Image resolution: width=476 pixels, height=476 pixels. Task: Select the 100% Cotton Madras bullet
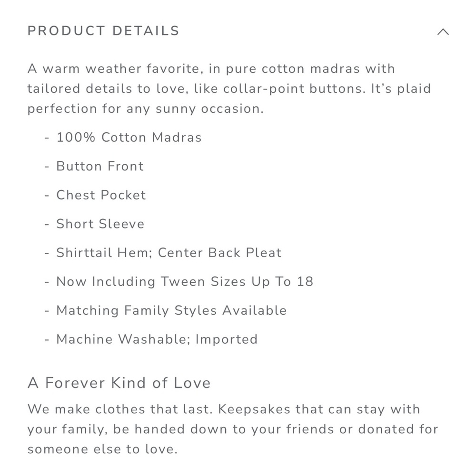[129, 137]
